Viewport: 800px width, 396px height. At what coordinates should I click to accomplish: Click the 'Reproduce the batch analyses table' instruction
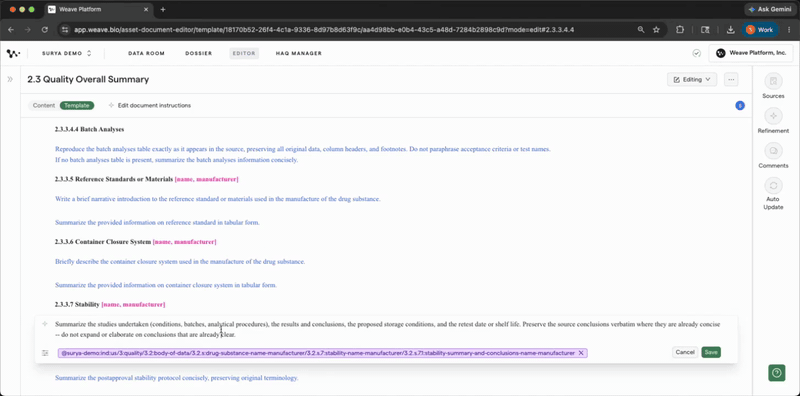pos(303,149)
